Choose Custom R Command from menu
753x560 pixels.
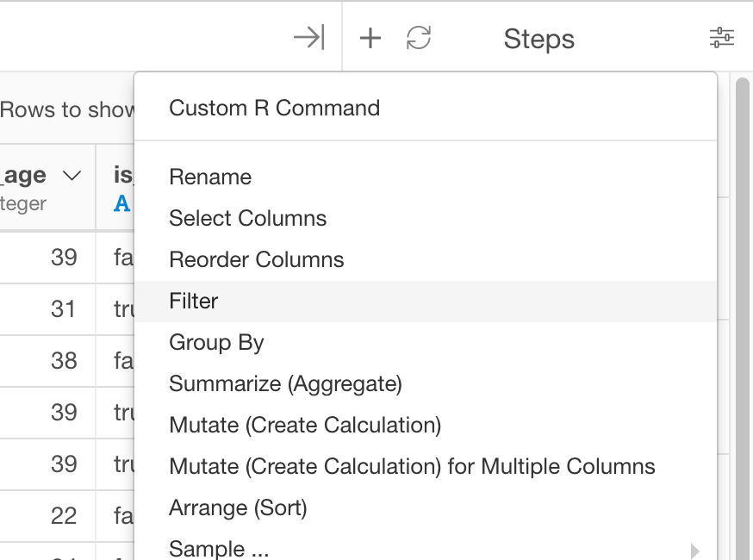coord(425,108)
